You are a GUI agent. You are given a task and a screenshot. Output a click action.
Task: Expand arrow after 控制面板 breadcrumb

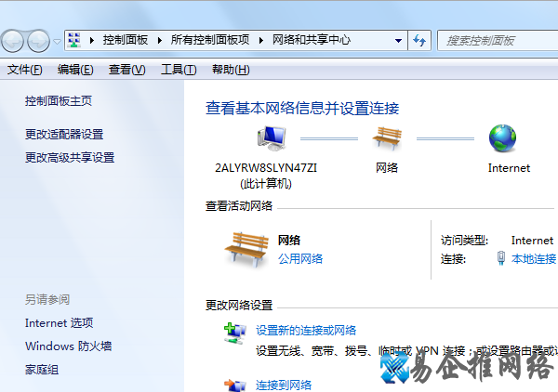point(160,41)
